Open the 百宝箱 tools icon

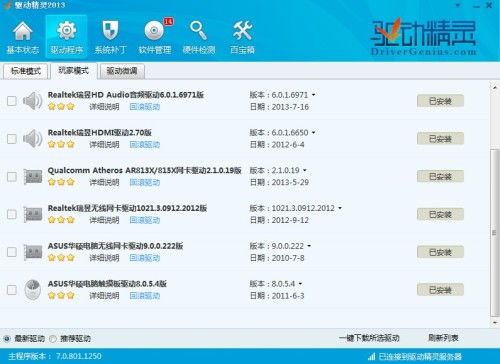click(x=242, y=31)
